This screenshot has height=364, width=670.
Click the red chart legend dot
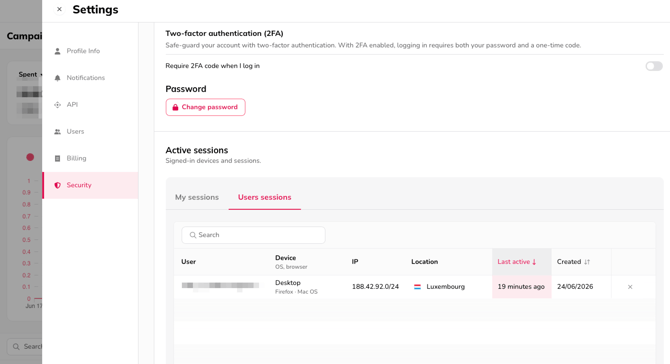(30, 157)
